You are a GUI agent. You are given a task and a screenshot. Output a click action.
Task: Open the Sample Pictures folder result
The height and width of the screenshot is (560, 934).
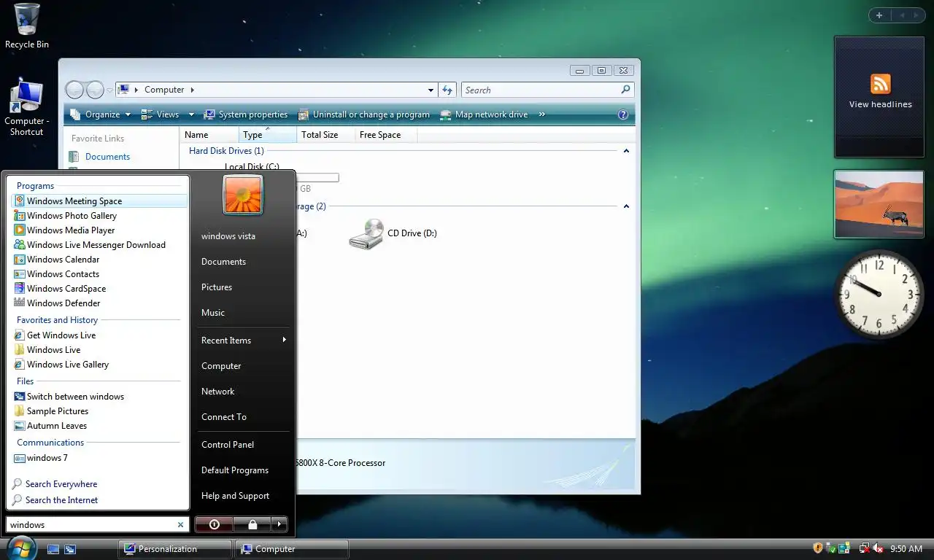coord(100,411)
